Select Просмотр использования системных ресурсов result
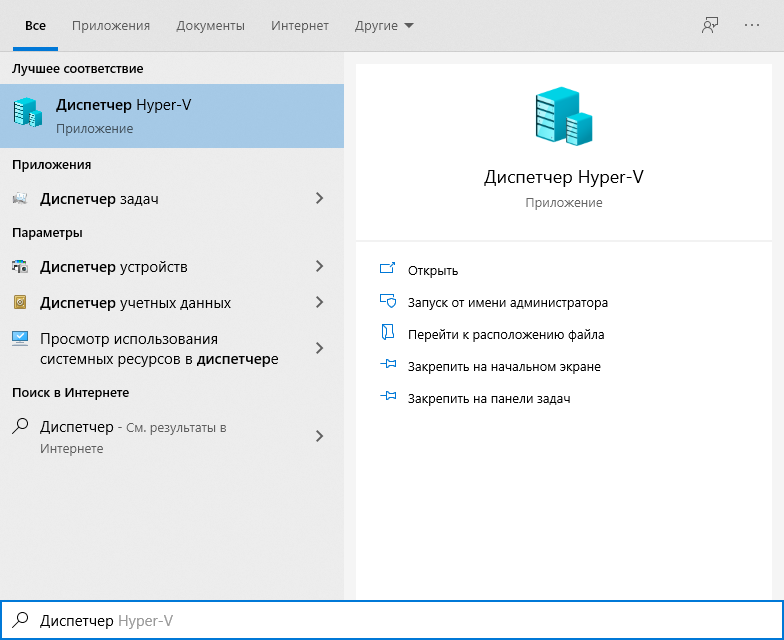This screenshot has height=640, width=784. (172, 348)
